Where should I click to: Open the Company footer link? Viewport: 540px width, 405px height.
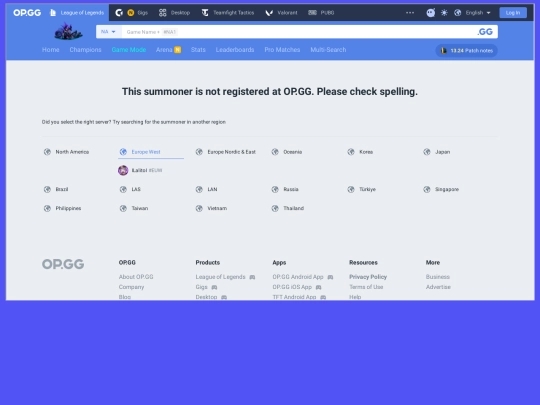point(131,287)
